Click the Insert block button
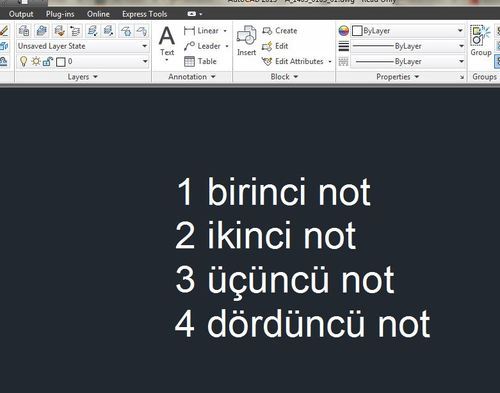The height and width of the screenshot is (393, 500). [x=247, y=41]
